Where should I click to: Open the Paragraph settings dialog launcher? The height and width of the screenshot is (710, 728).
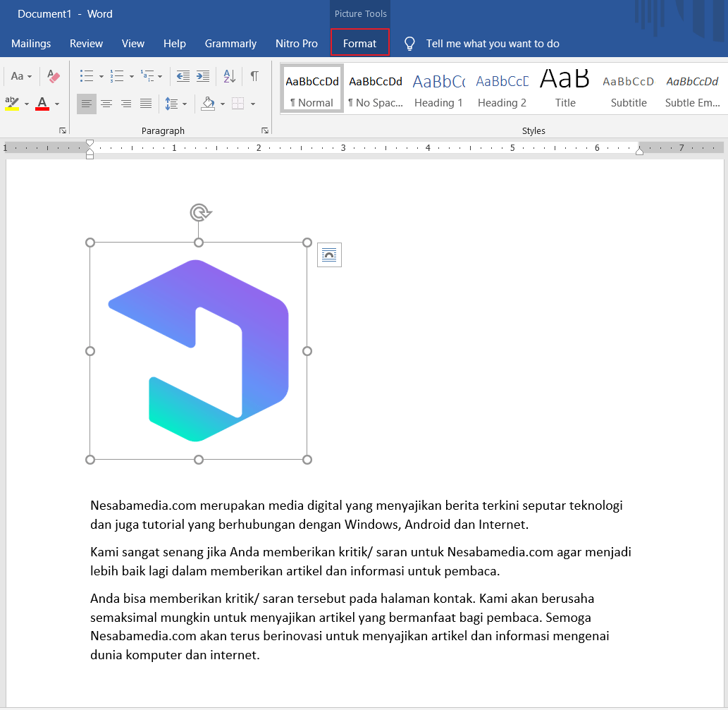pyautogui.click(x=265, y=131)
